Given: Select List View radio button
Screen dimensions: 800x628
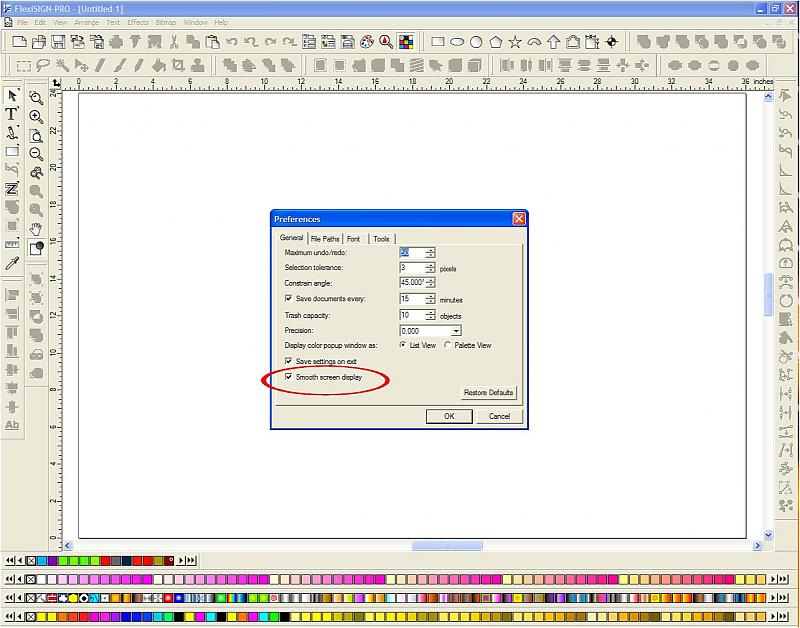Looking at the screenshot, I should (x=403, y=345).
